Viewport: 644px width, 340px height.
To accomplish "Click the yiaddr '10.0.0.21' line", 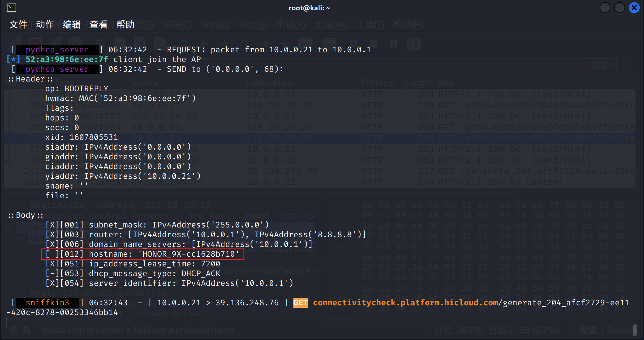I will [123, 176].
